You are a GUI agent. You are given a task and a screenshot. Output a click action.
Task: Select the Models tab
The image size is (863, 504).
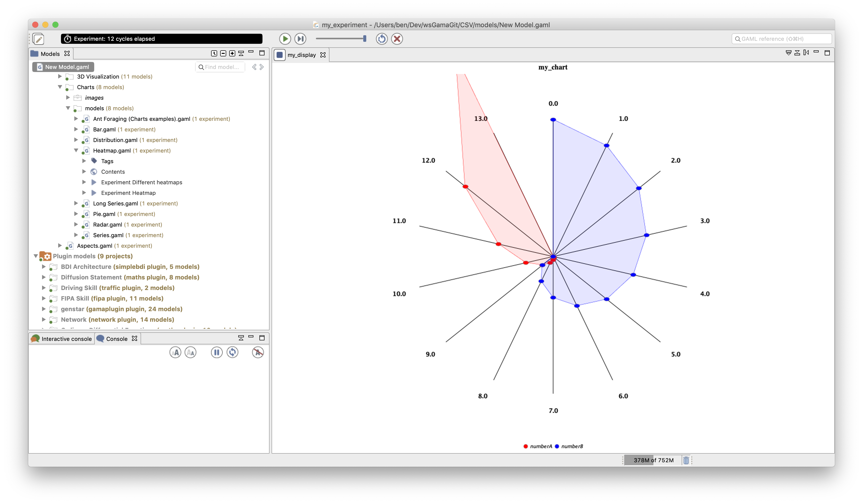[x=50, y=54]
